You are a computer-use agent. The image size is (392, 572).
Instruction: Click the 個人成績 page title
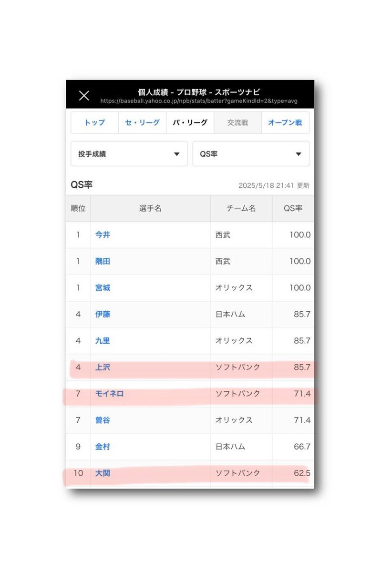point(199,92)
